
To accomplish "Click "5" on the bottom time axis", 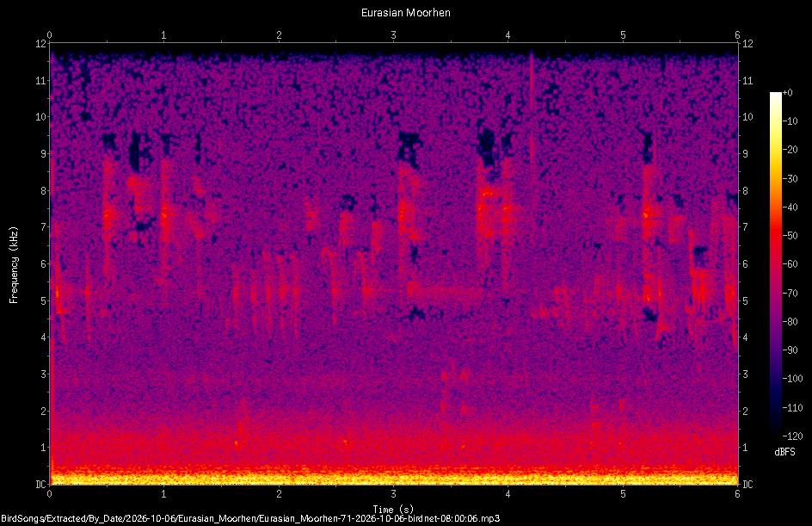I will click(623, 494).
